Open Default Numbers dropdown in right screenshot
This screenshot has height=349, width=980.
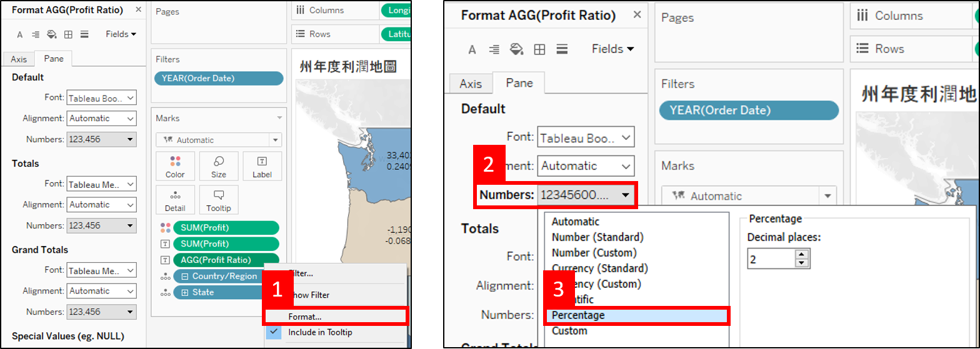coord(586,195)
